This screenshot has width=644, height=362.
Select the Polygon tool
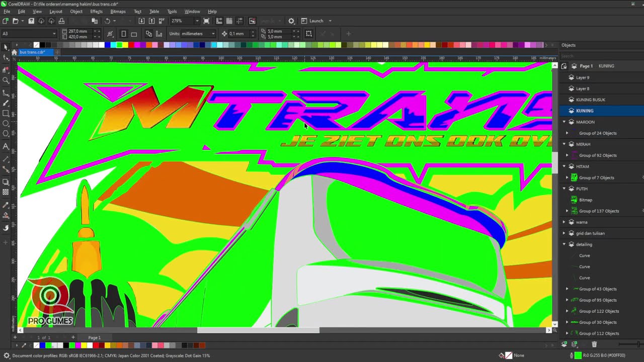[x=6, y=134]
